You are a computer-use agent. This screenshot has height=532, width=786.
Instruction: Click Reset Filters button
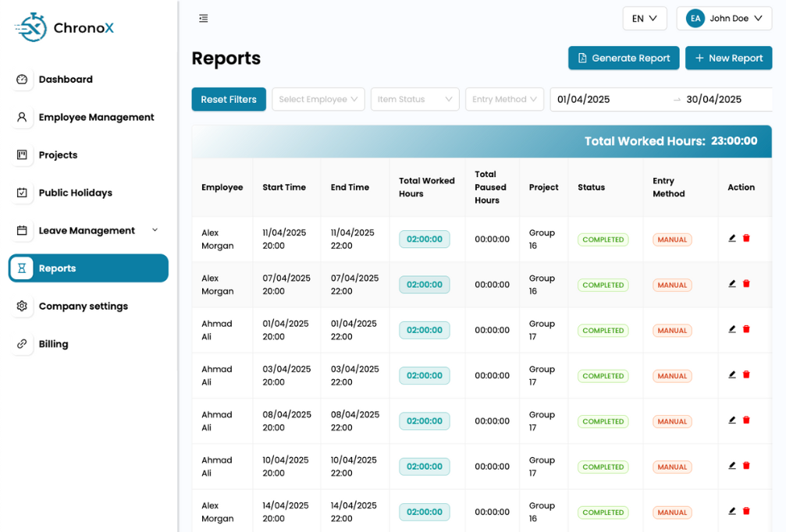coord(229,99)
